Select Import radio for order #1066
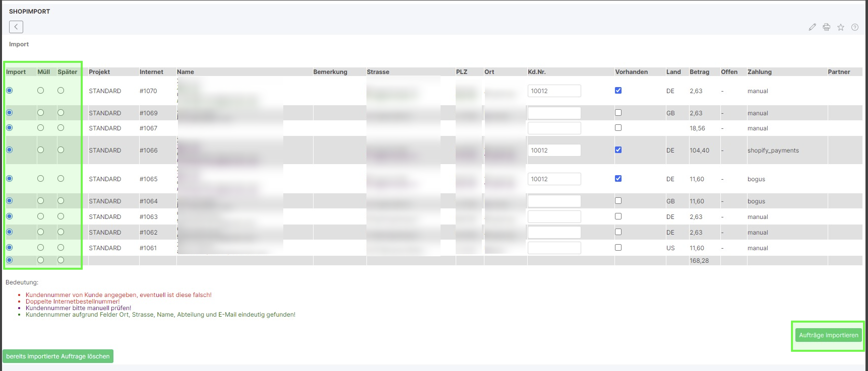 [10, 150]
